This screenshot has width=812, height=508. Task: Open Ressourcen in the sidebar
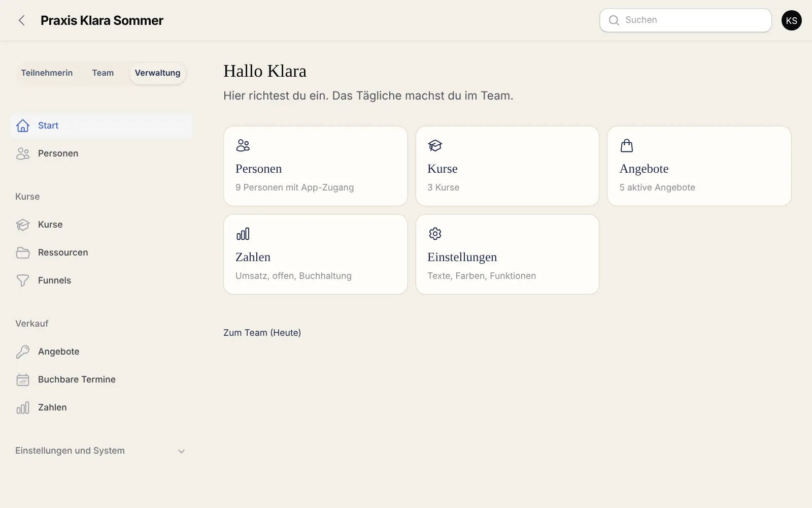click(x=101, y=252)
